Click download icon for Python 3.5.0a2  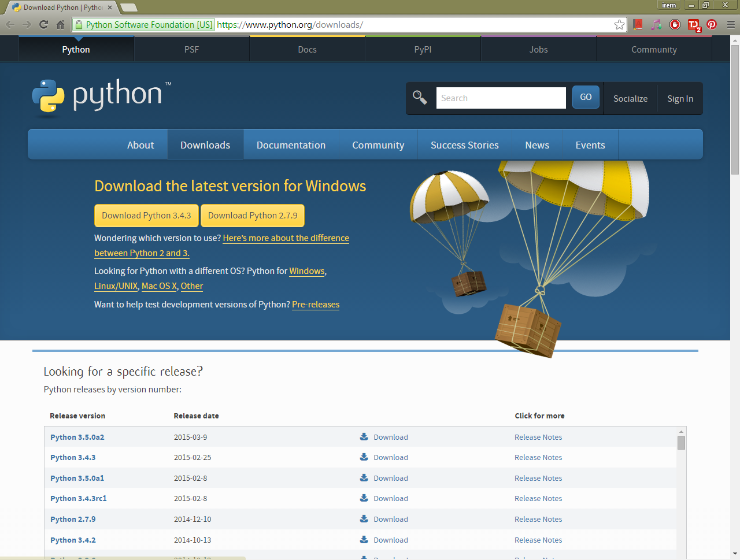coord(364,436)
